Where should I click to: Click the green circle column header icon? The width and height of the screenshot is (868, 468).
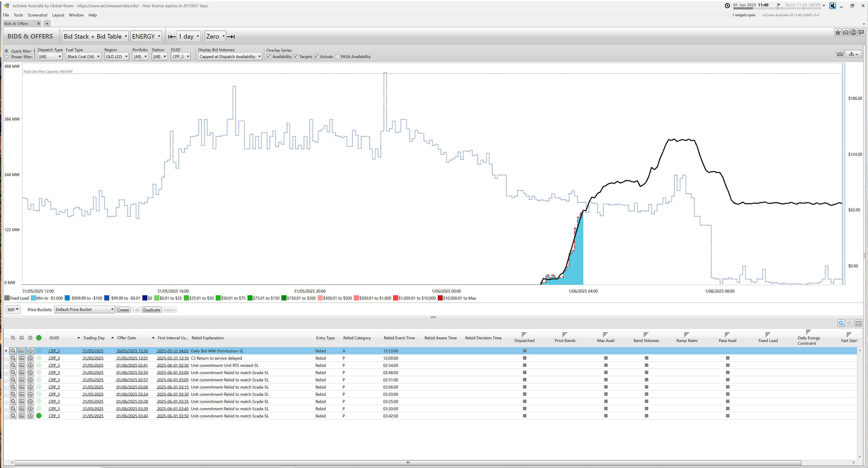tap(39, 338)
